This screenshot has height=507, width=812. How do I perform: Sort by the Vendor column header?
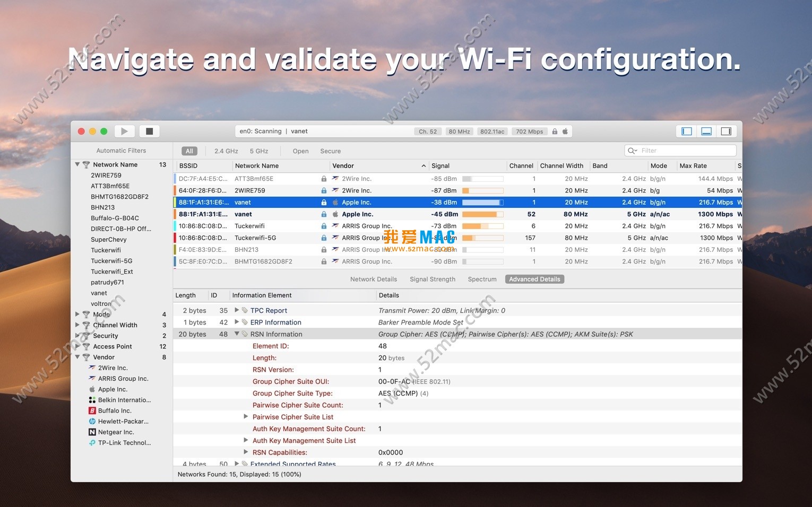coord(379,166)
